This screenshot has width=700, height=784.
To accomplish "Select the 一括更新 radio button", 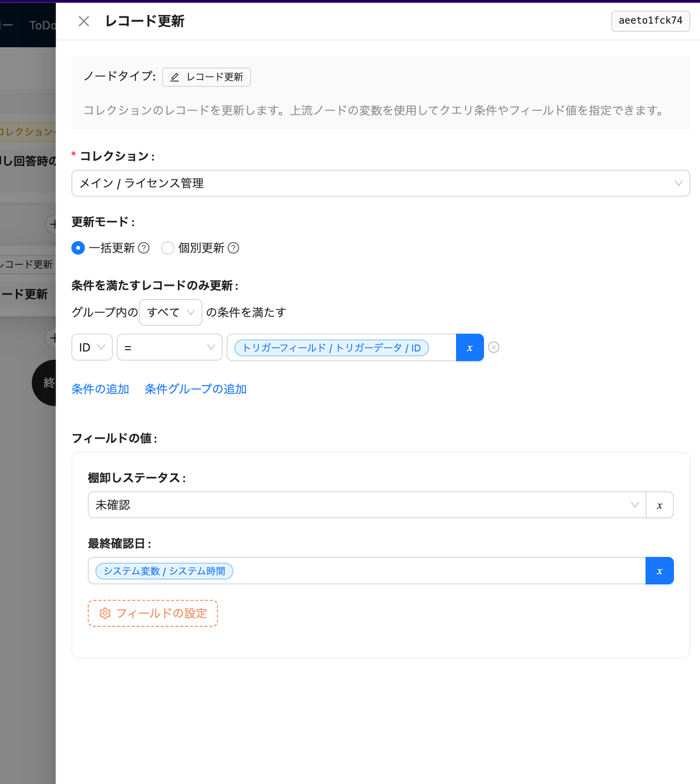I will (x=78, y=248).
